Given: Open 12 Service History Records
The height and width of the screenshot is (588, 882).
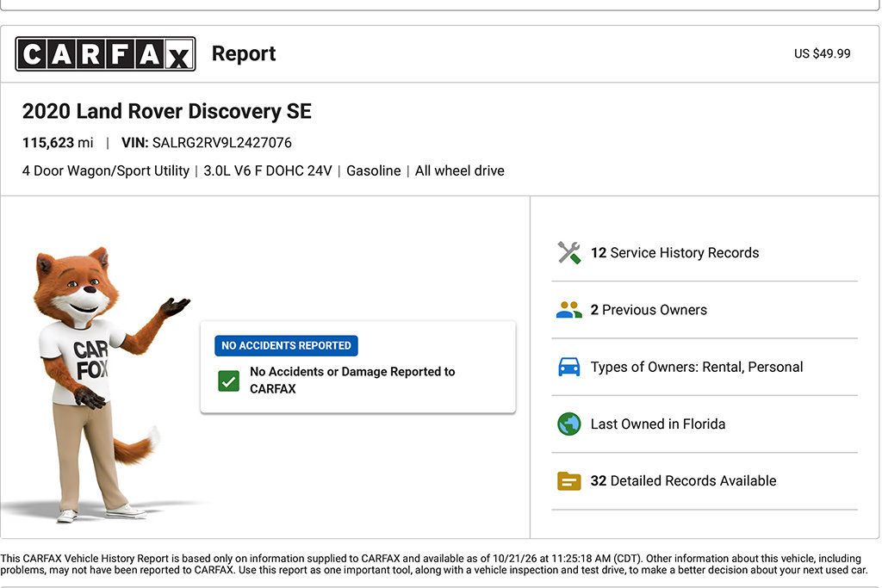Looking at the screenshot, I should 705,253.
